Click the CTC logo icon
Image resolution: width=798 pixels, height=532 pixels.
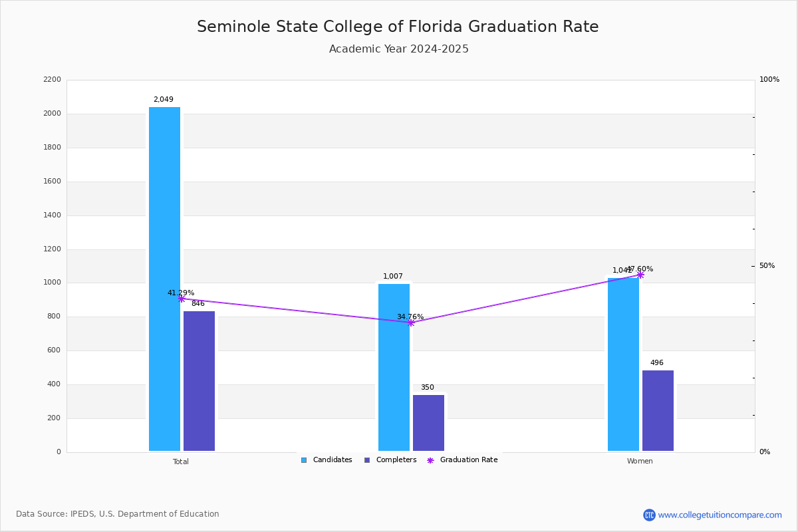649,515
